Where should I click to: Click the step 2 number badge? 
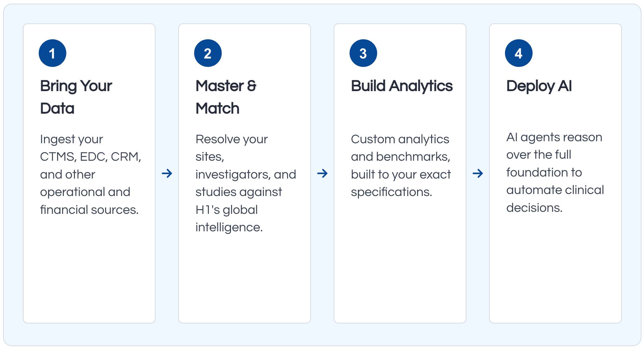point(208,53)
